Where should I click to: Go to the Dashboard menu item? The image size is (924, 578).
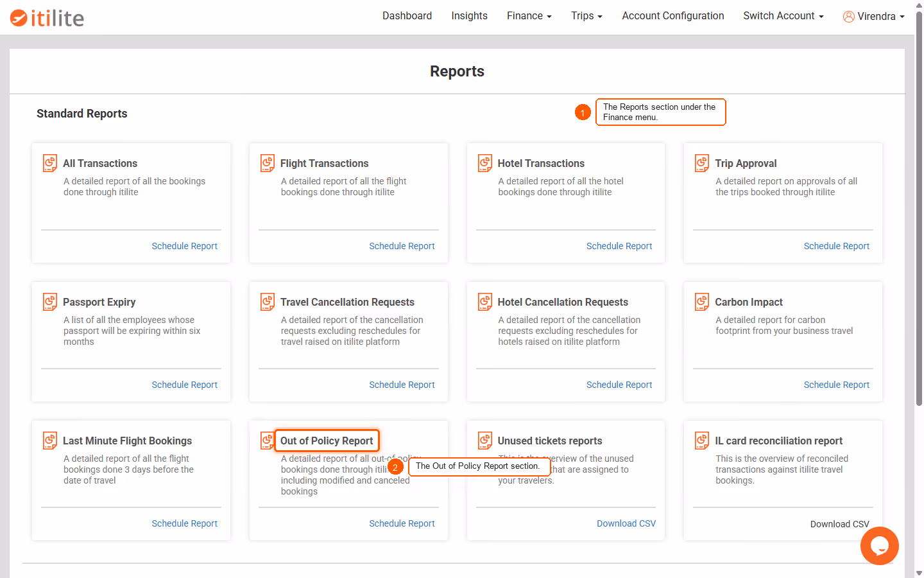point(407,16)
